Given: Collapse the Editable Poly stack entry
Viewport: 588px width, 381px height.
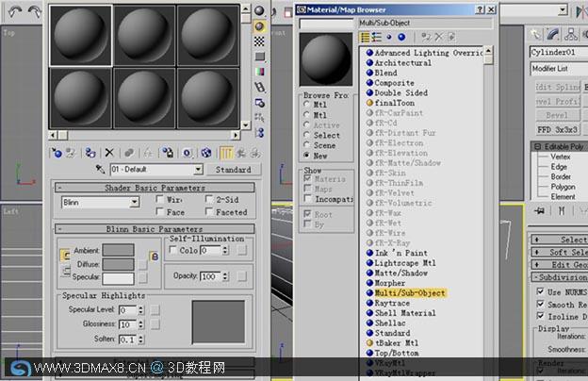Looking at the screenshot, I should point(537,146).
